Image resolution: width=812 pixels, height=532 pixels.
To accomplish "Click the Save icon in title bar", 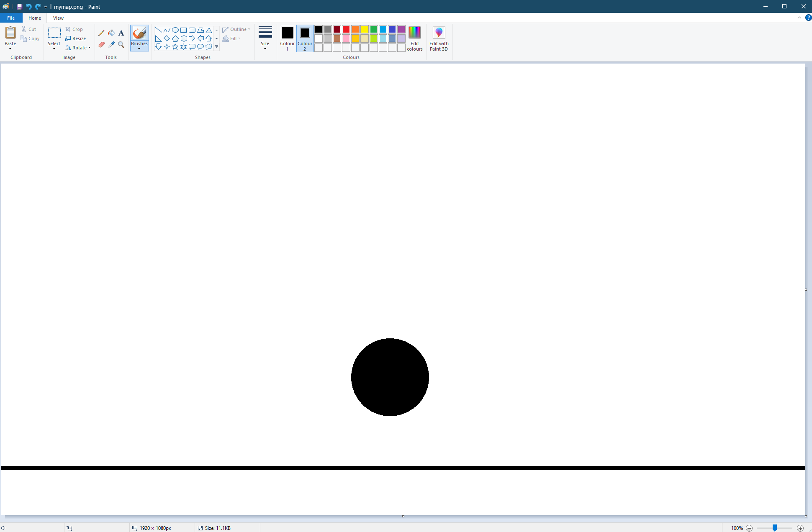I will (19, 7).
